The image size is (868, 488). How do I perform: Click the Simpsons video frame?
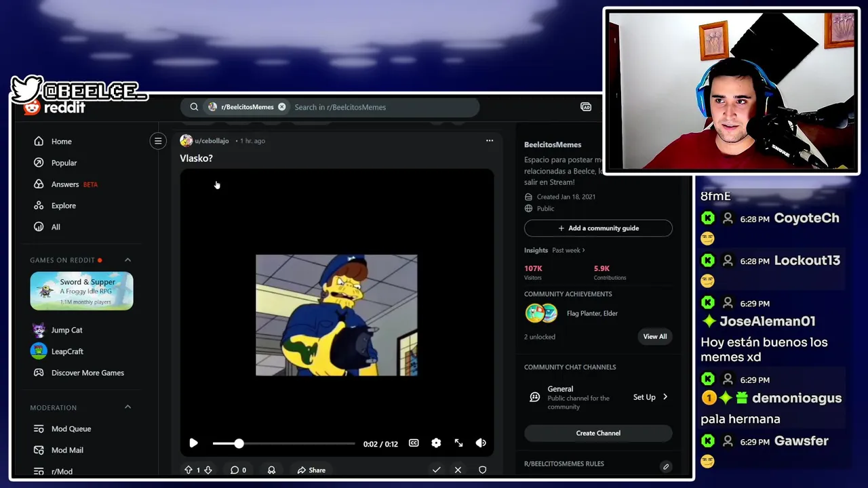point(336,315)
